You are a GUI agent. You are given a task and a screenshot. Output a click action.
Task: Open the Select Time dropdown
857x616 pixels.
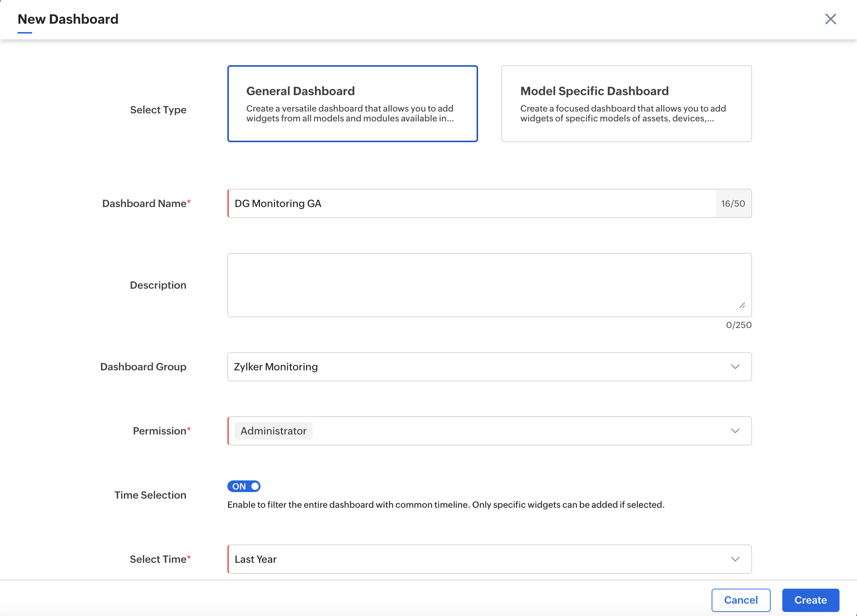472,559
